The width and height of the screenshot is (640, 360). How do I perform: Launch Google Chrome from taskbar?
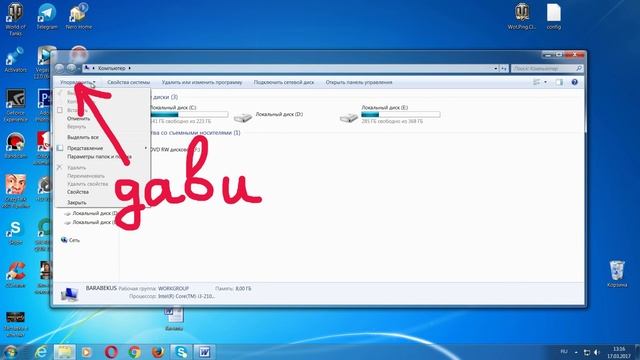[x=134, y=352]
